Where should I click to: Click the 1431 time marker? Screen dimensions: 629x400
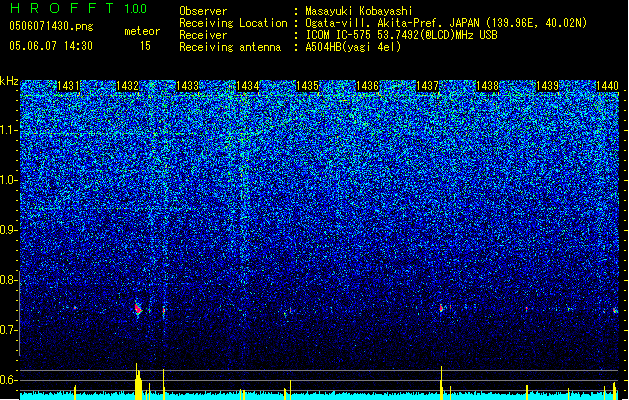(x=68, y=86)
